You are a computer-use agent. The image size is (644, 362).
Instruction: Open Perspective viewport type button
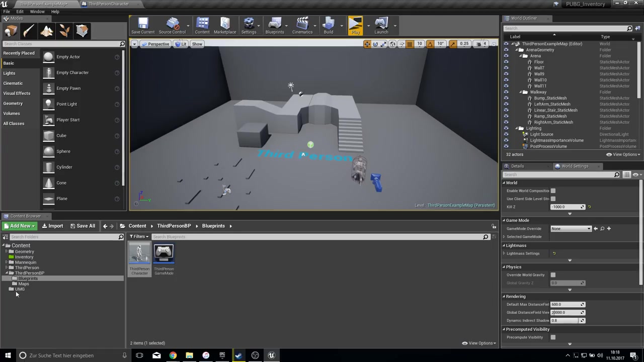[x=155, y=44]
